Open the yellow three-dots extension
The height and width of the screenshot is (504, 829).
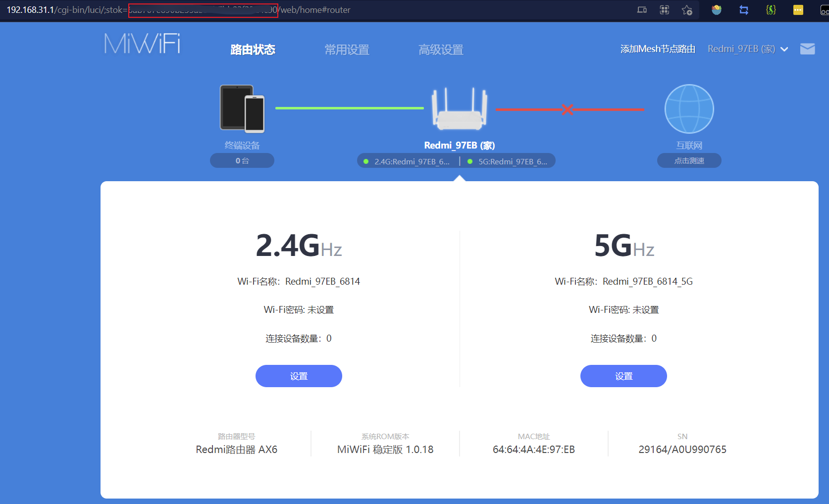[x=798, y=10]
